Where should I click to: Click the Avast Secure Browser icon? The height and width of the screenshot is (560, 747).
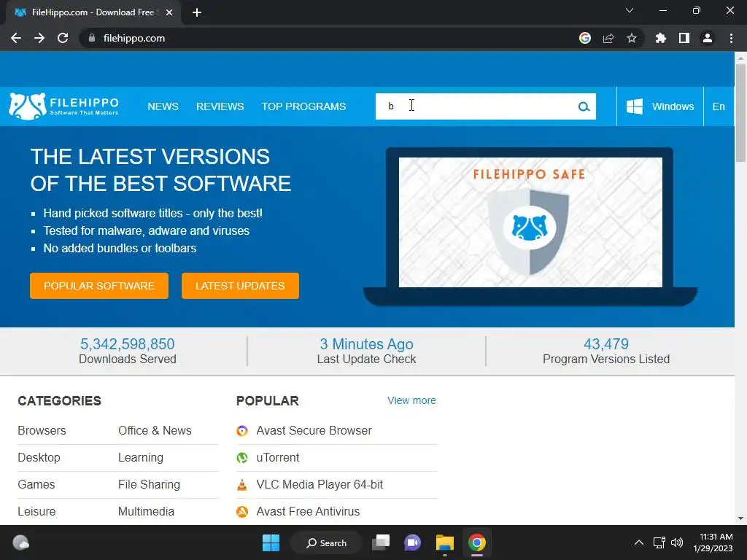tap(242, 431)
